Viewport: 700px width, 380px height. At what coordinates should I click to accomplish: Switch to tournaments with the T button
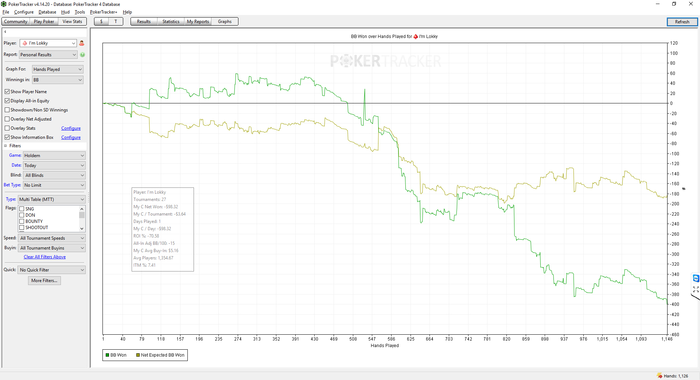click(116, 21)
